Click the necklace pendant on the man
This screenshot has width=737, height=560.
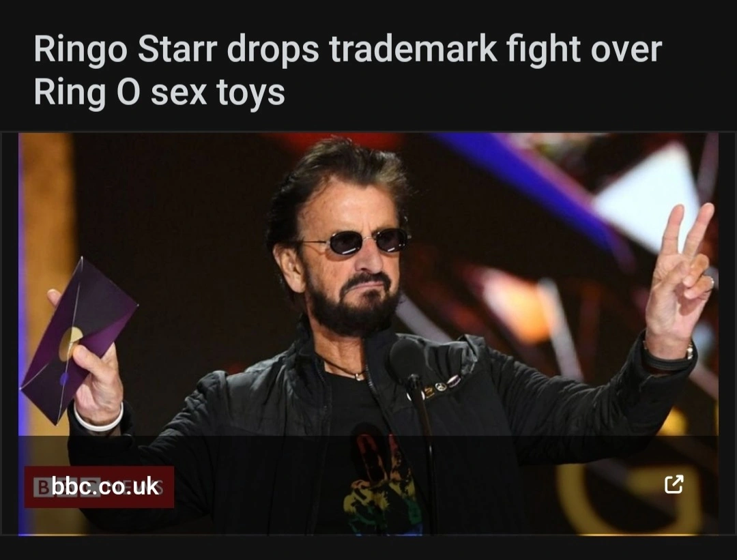(360, 375)
